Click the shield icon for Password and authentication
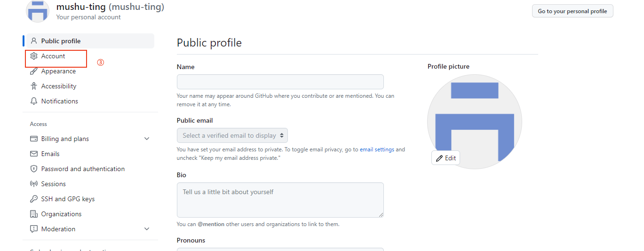644x251 pixels. [x=33, y=169]
